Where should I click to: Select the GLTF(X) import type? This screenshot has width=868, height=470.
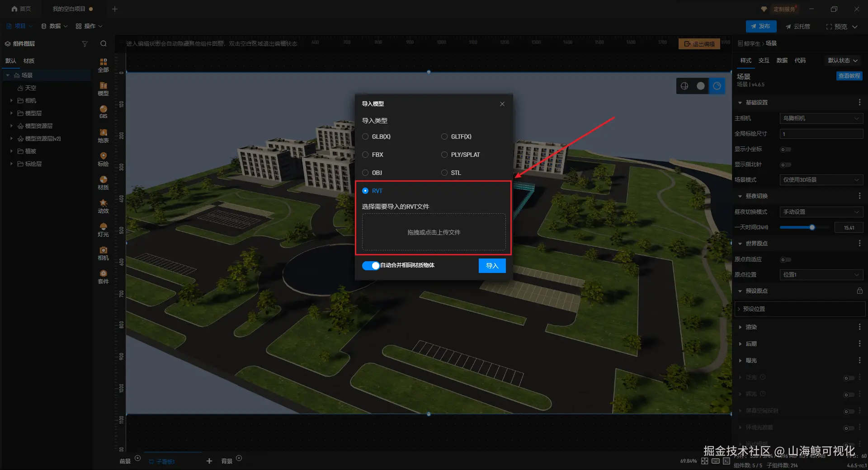pos(456,136)
